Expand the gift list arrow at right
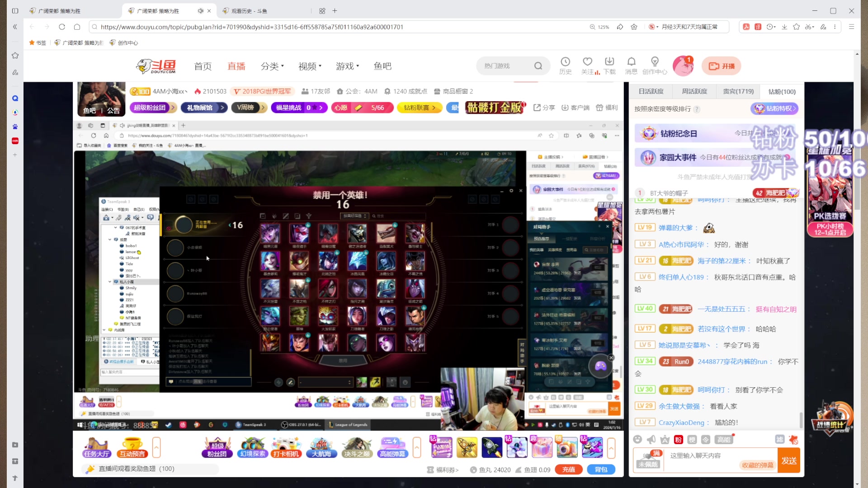 click(x=611, y=447)
